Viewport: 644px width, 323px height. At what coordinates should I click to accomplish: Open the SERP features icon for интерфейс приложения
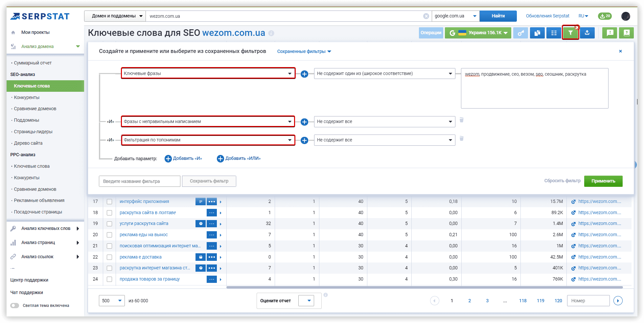[x=200, y=202]
